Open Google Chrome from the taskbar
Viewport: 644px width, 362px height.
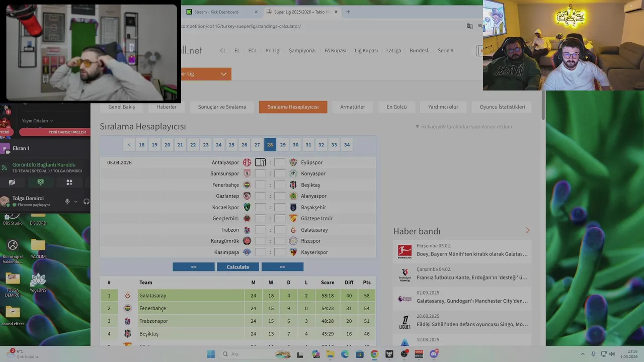(374, 354)
